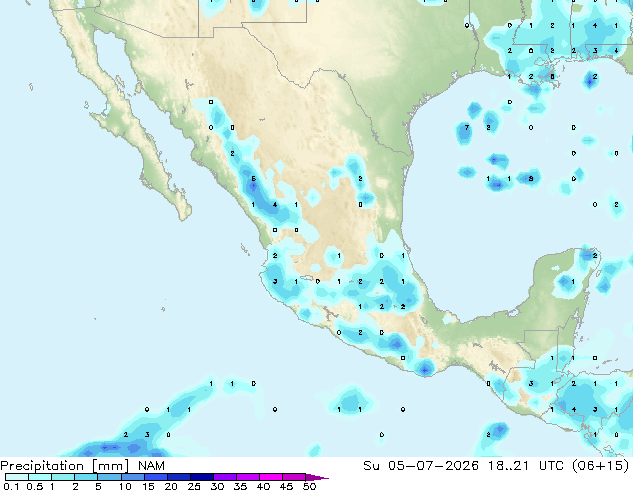Image resolution: width=634 pixels, height=490 pixels.
Task: Click the 0.5–1 mm legend color box
Action: tap(40, 477)
